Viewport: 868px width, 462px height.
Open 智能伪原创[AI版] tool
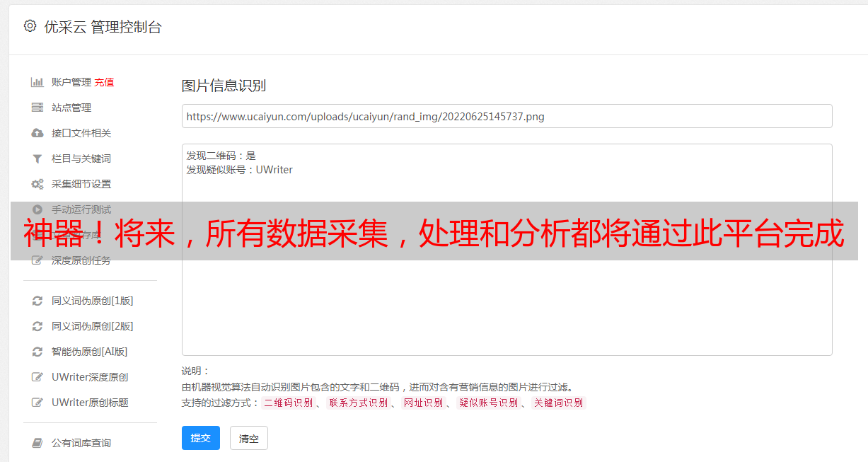90,352
